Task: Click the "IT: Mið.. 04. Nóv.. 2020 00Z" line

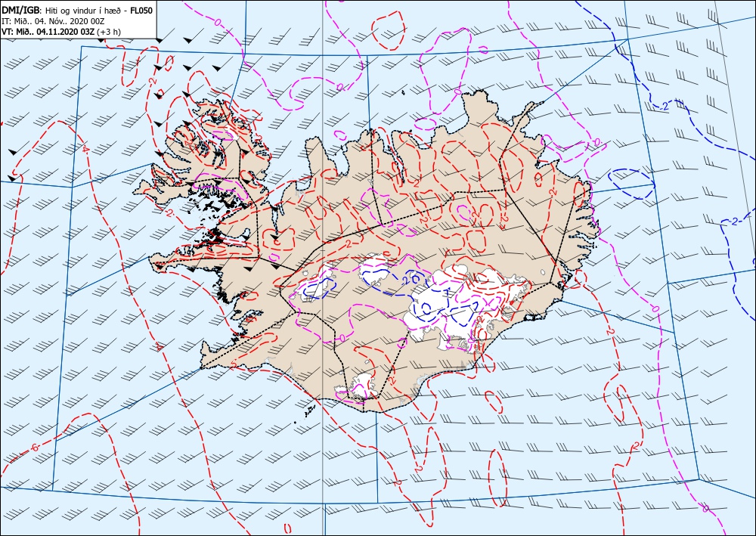Action: (x=54, y=21)
